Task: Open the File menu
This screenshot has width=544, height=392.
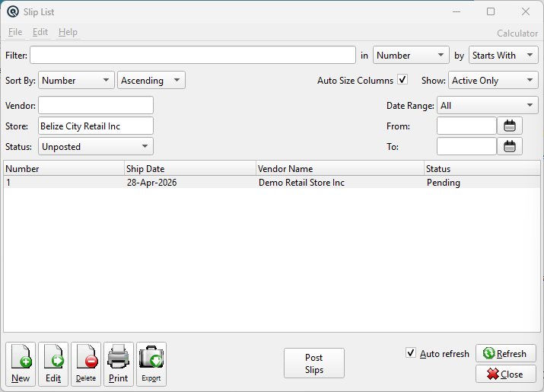Action: pyautogui.click(x=15, y=32)
